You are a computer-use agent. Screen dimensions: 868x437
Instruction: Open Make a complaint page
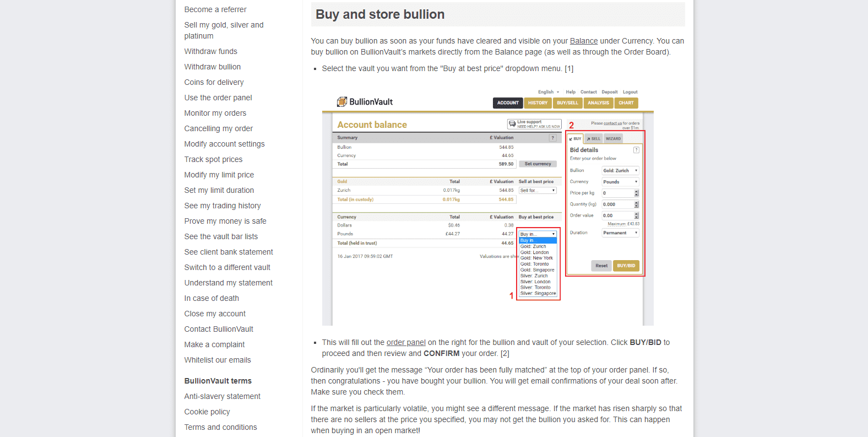click(214, 344)
